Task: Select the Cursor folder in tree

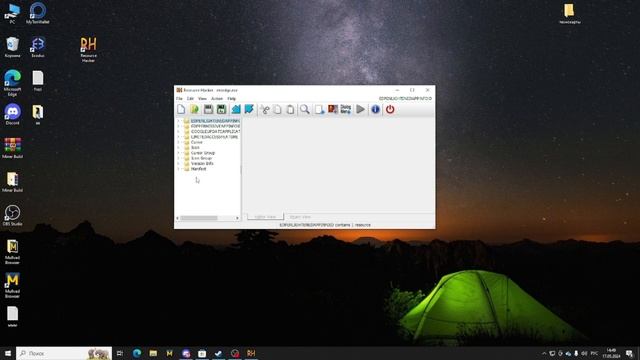Action: click(197, 142)
